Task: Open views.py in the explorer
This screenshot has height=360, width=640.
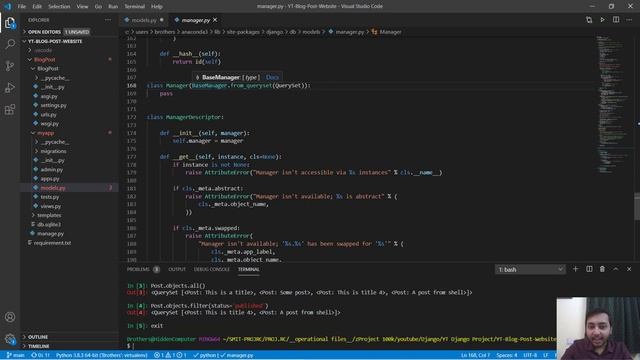Action: point(51,206)
